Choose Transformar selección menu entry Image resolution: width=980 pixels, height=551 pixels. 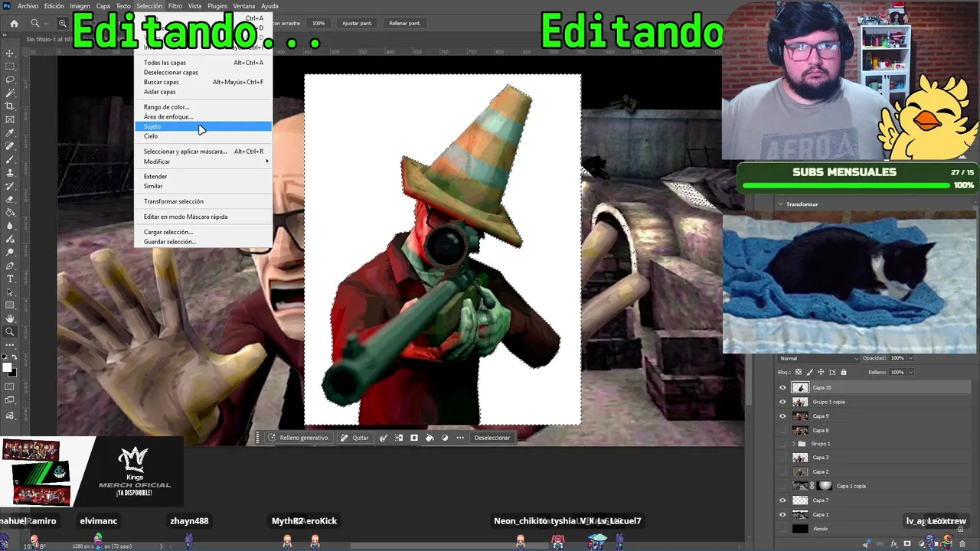[x=203, y=201]
